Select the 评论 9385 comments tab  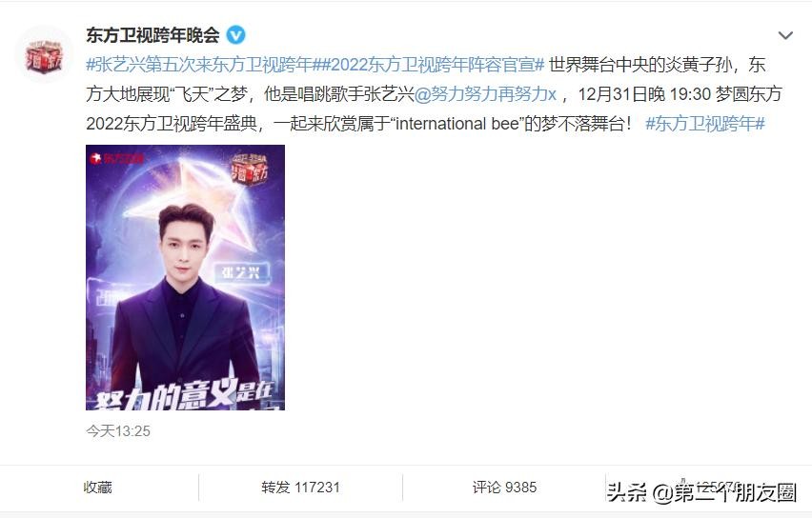click(x=504, y=488)
